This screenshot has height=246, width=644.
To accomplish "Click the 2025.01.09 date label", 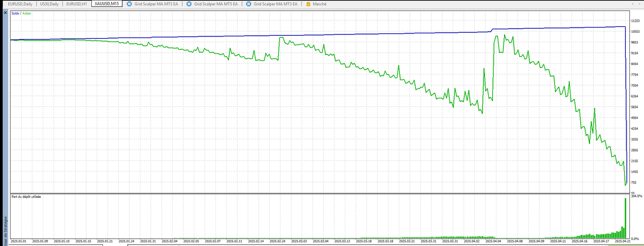I will (x=40, y=242).
